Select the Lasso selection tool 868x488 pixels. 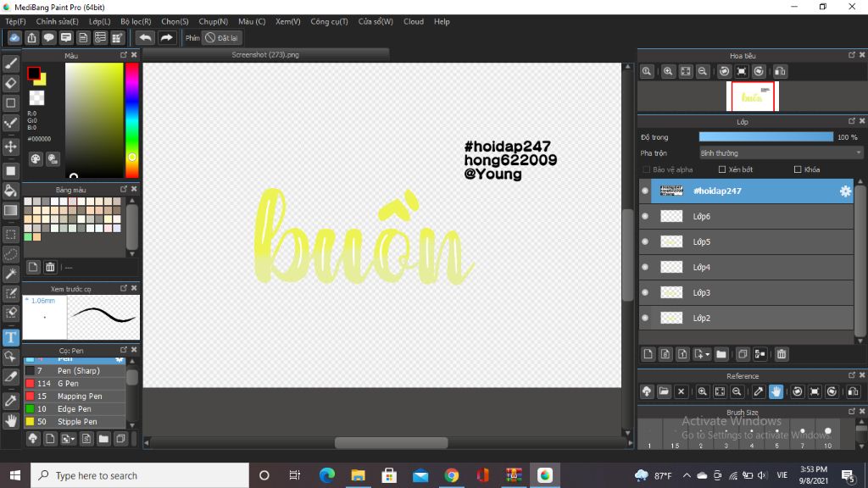pyautogui.click(x=10, y=254)
